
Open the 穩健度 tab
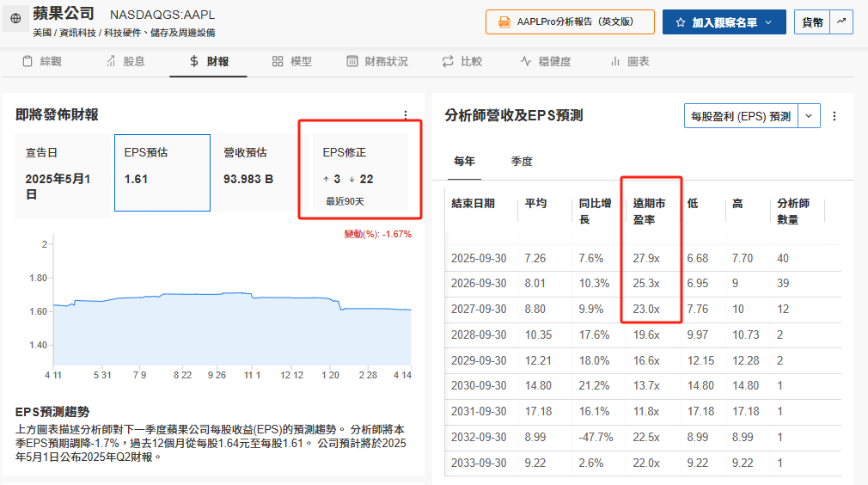click(546, 61)
